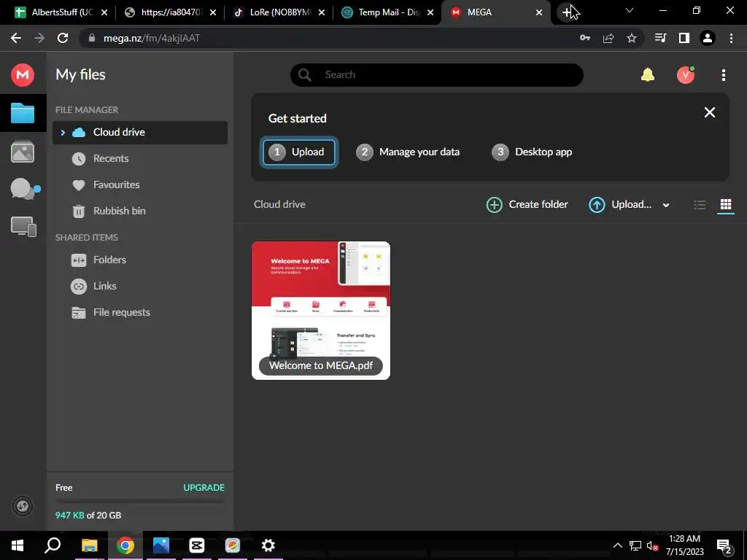The image size is (747, 560).
Task: Click the Upload step 1 button
Action: (299, 152)
